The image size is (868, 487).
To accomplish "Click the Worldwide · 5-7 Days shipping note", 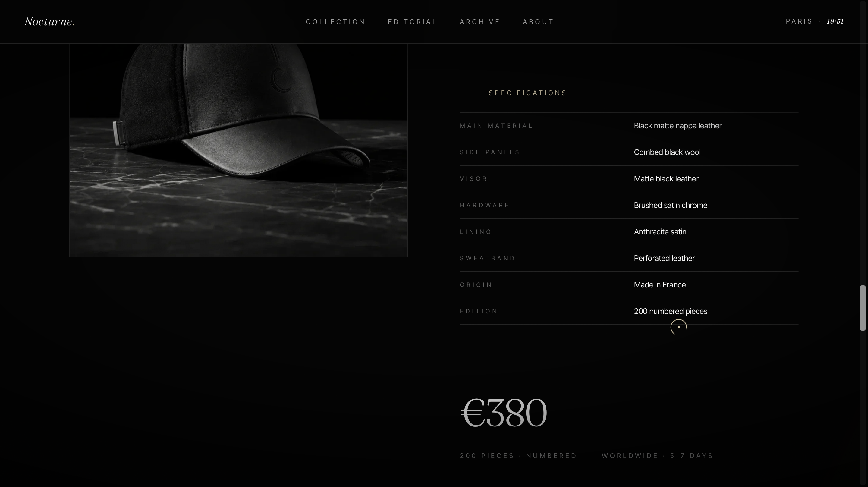I will coord(657,456).
